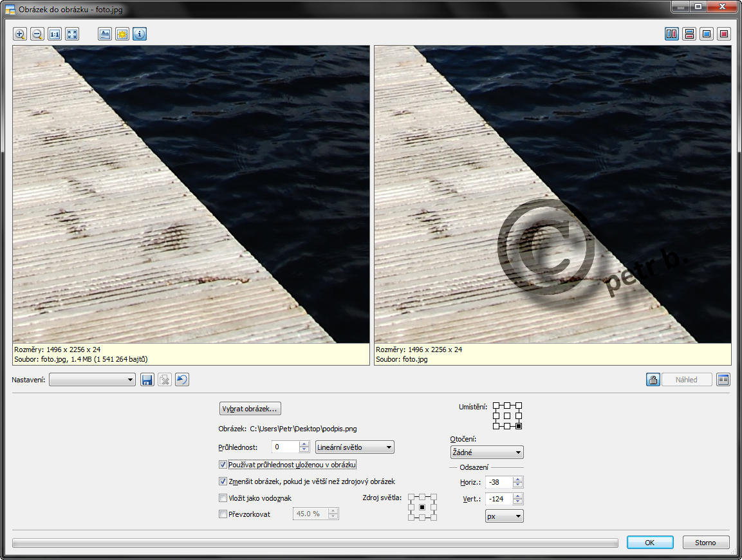
Task: Enable the Převzorkovat checkbox
Action: pyautogui.click(x=223, y=514)
